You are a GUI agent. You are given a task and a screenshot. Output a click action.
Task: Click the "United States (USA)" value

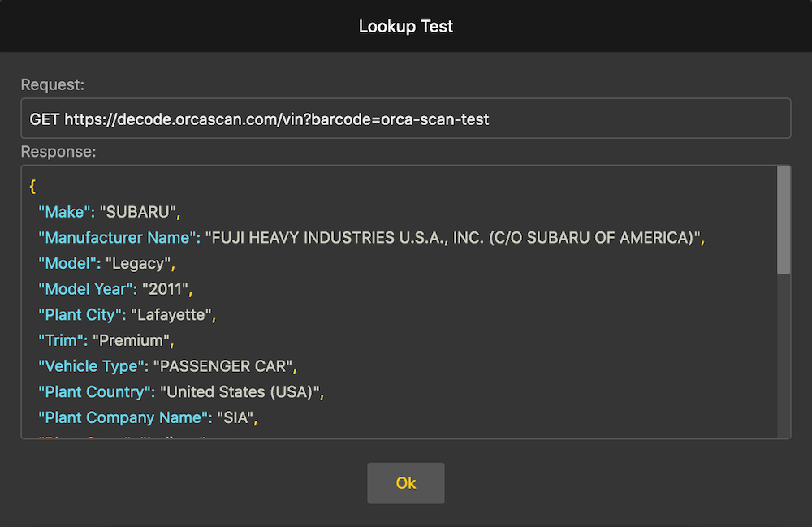coord(240,392)
